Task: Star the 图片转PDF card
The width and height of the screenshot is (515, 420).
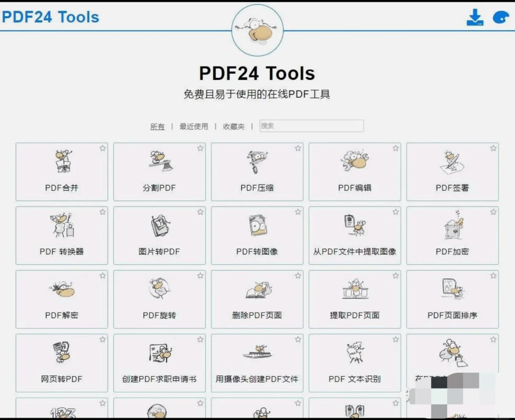Action: pos(201,212)
